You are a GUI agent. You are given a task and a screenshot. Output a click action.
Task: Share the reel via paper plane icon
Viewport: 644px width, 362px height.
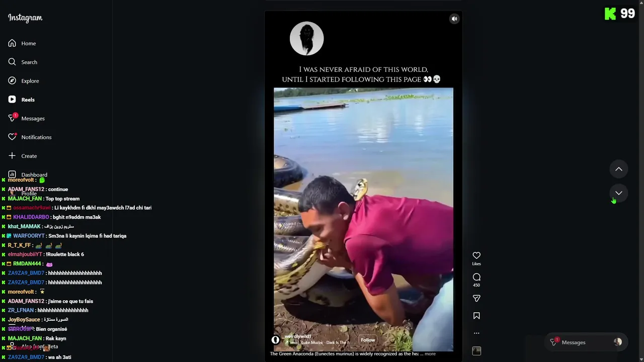point(476,299)
